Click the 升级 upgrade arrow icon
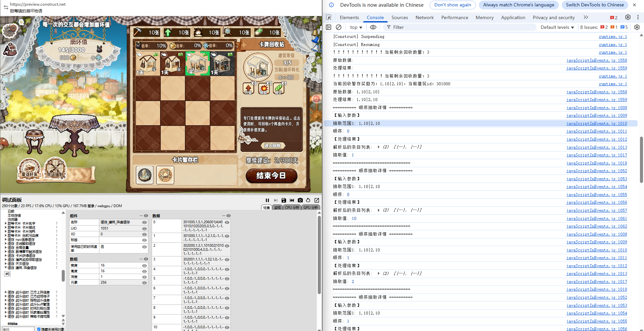Viewport: 644px width, 331px height. [248, 89]
